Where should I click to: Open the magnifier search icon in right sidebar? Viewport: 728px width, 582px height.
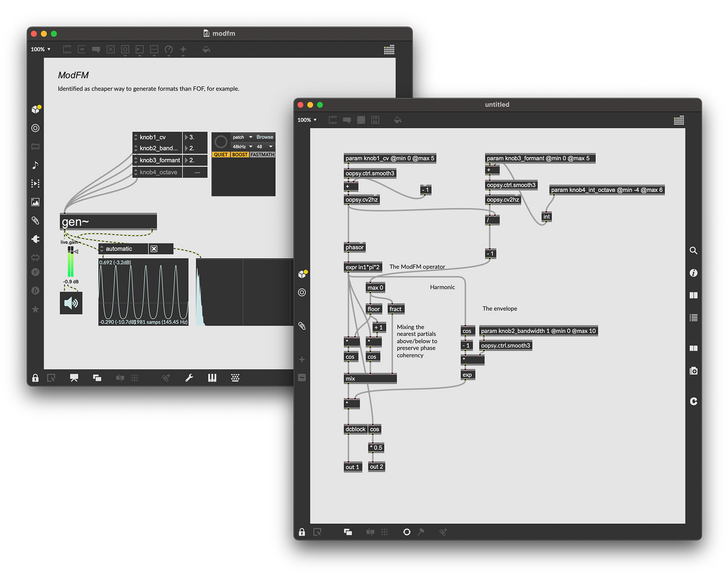[694, 250]
